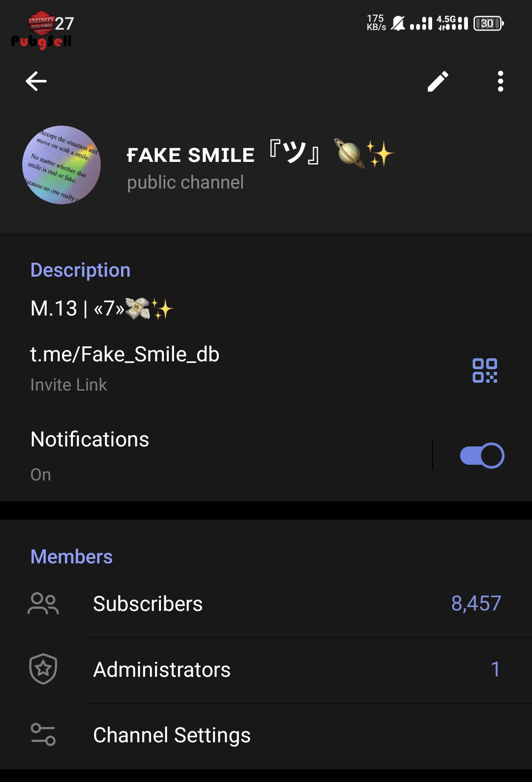Tap the administrators shield star icon
The height and width of the screenshot is (782, 532).
[43, 669]
